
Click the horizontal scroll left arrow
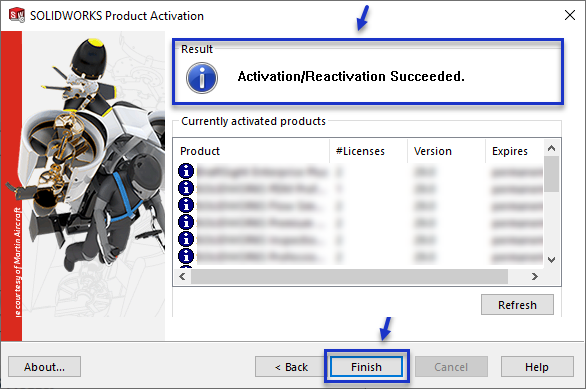(x=182, y=277)
